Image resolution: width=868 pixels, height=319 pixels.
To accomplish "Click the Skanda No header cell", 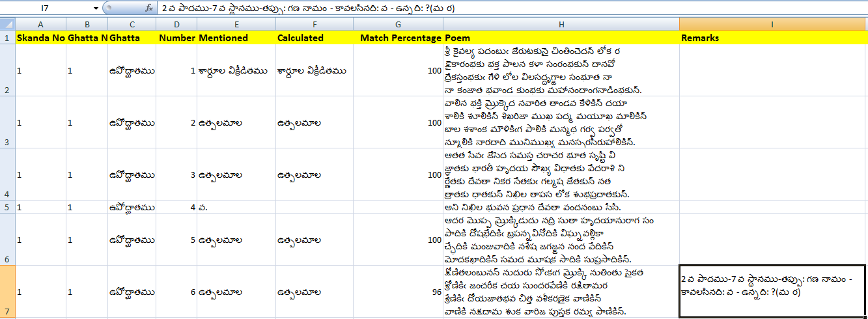I will pos(40,38).
